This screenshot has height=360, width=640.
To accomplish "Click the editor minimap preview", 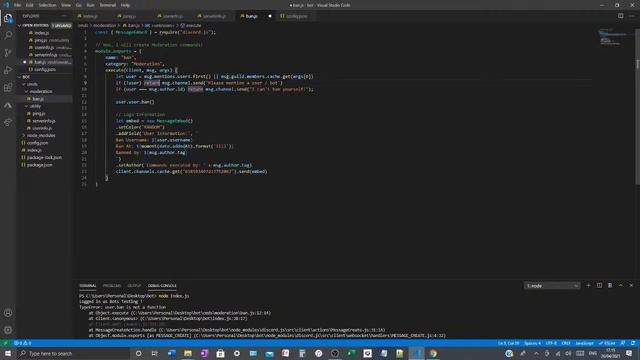I will [x=613, y=37].
